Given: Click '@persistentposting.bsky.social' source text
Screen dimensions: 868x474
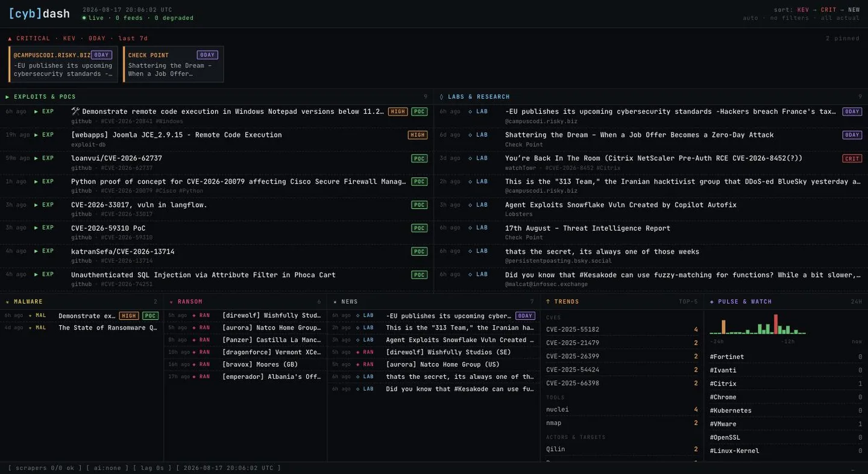Looking at the screenshot, I should pyautogui.click(x=558, y=261).
